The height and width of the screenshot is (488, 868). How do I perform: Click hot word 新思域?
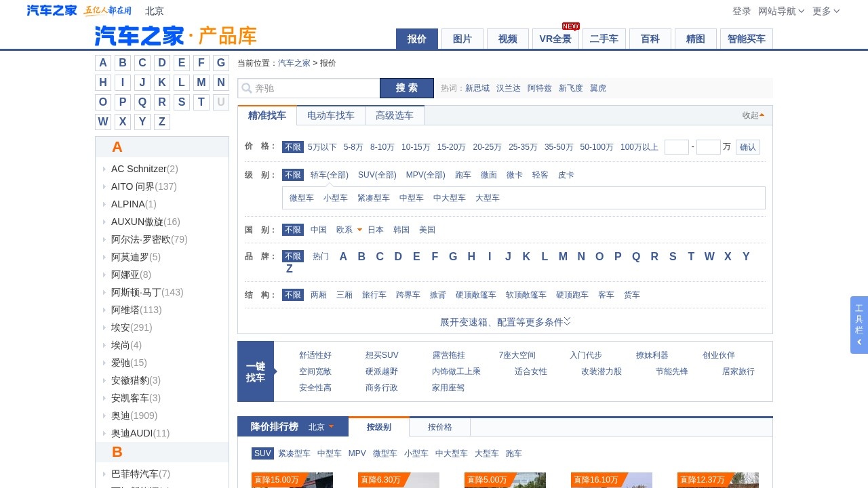[x=477, y=88]
